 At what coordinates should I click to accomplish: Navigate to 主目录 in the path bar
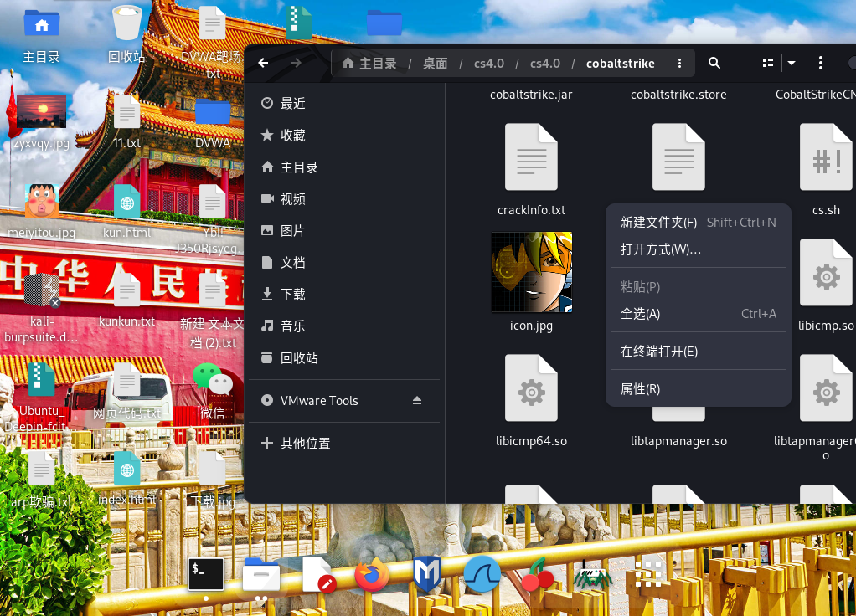369,64
